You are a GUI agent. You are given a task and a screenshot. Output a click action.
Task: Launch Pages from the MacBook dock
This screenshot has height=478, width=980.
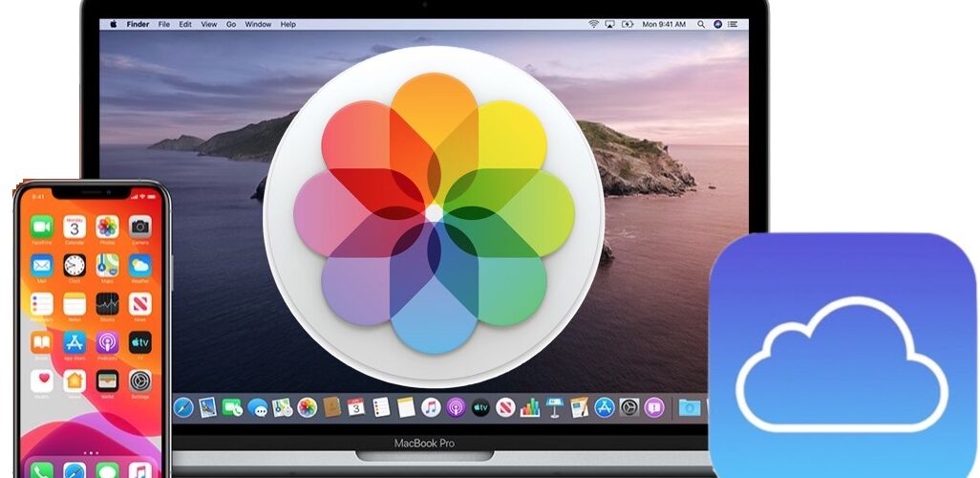point(580,407)
